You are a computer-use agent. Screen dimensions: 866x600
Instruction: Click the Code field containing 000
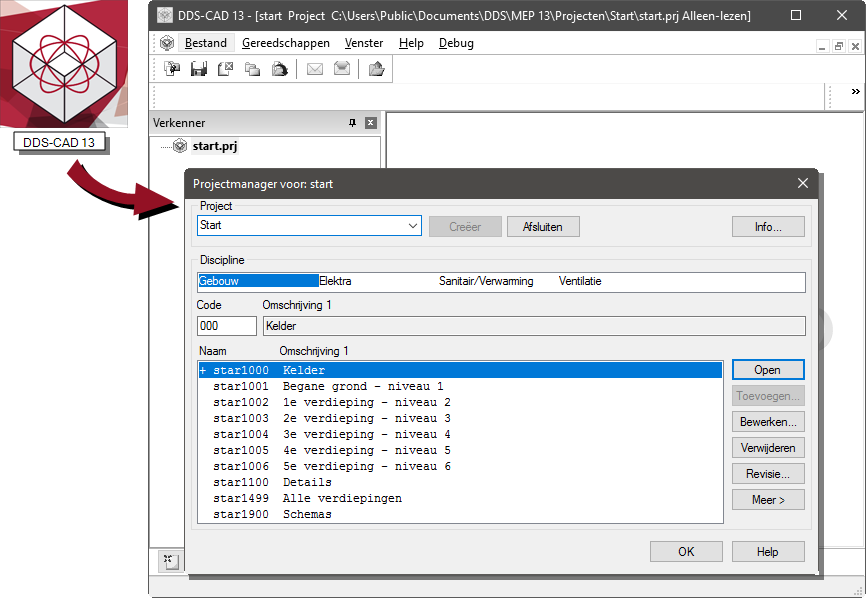click(x=226, y=326)
